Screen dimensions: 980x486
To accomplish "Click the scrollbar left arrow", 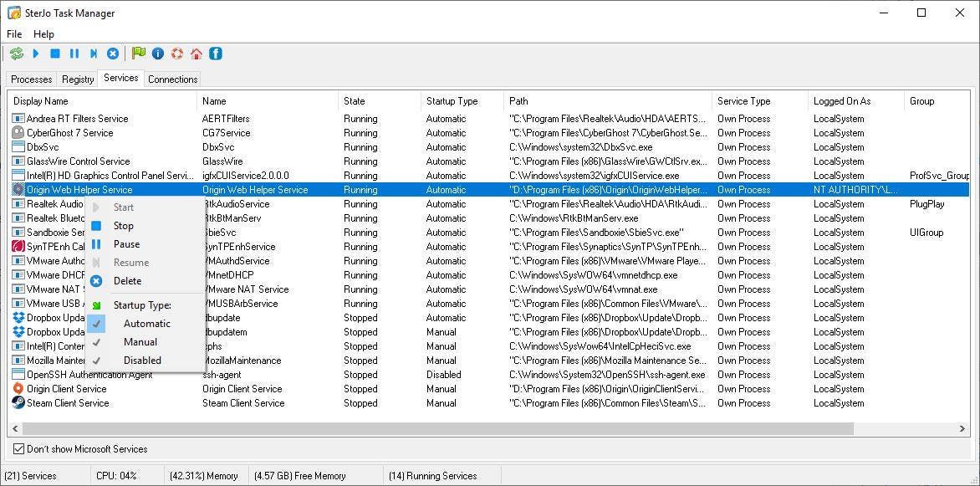I will pyautogui.click(x=16, y=428).
